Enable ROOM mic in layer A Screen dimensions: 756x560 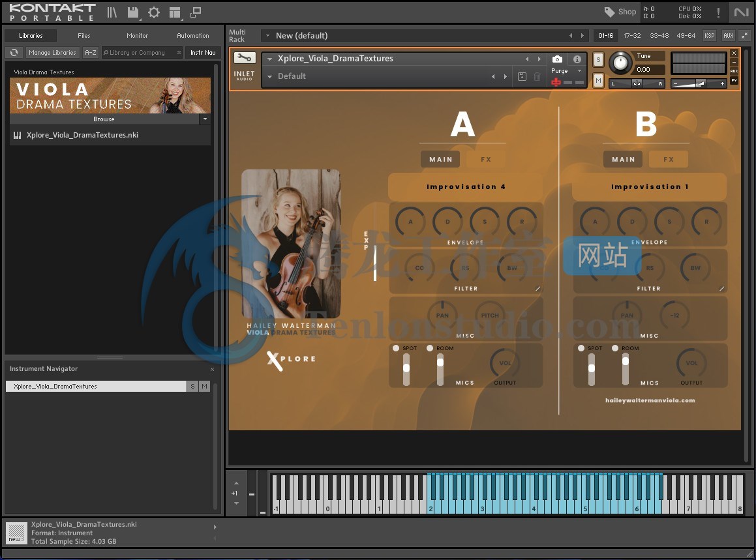click(x=430, y=348)
